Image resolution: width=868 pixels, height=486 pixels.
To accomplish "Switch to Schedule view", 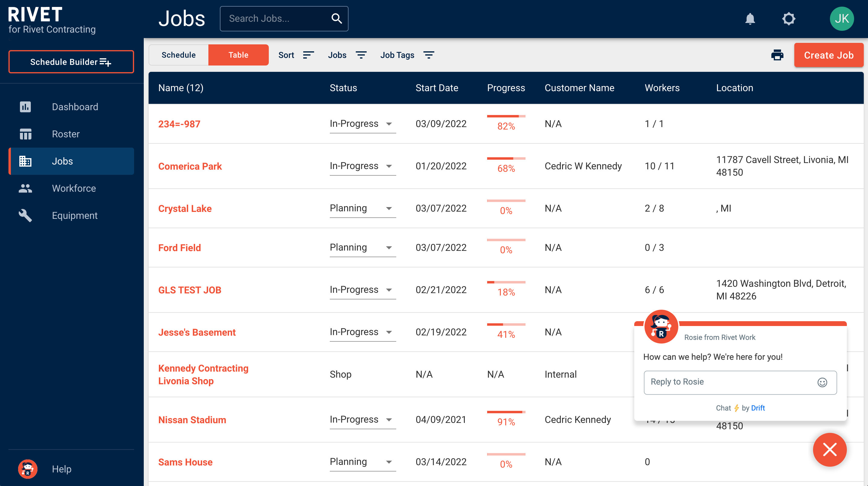I will 178,55.
